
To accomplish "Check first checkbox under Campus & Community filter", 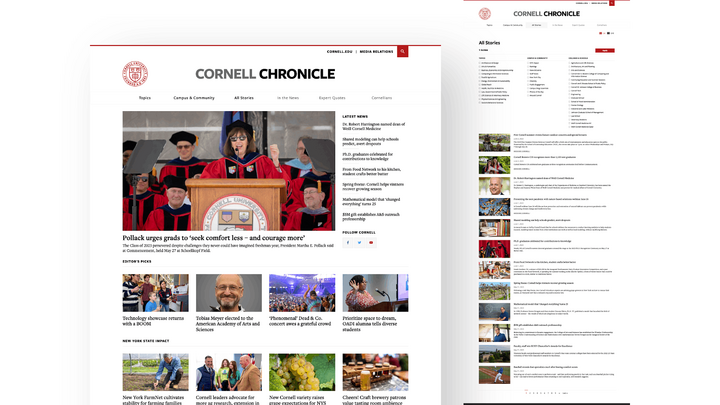I will click(528, 63).
